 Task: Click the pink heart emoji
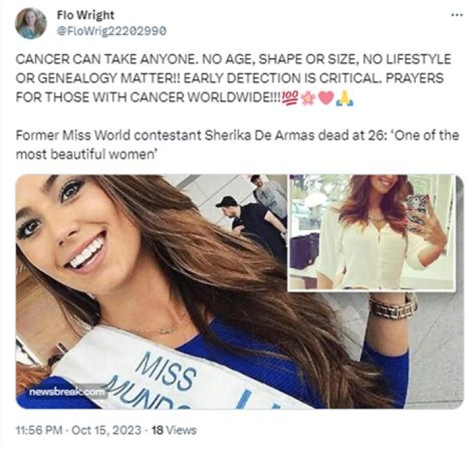click(325, 98)
